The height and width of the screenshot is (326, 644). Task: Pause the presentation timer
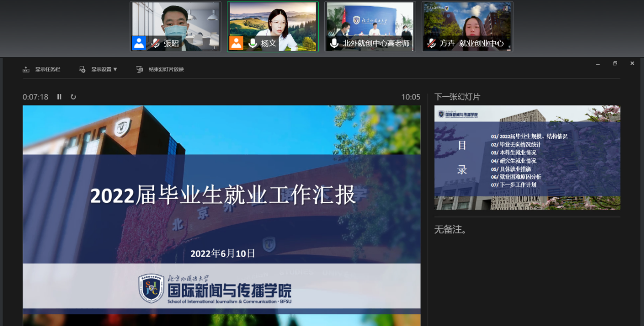tap(59, 97)
